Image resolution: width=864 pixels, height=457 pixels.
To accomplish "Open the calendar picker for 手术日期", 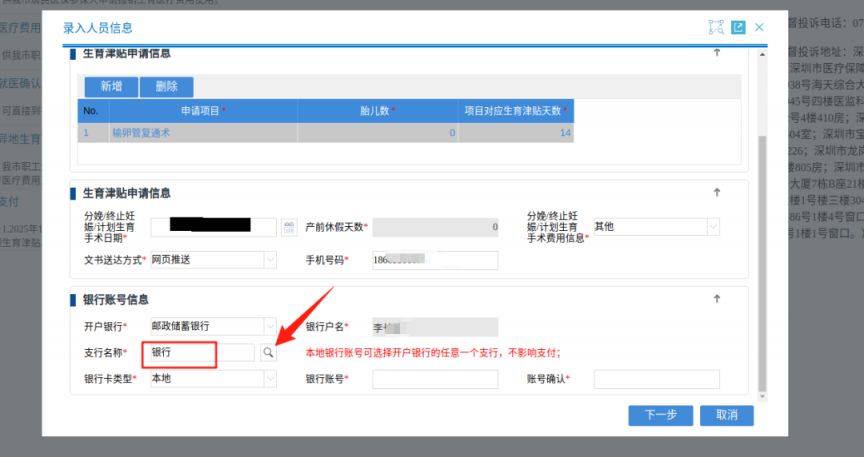I will [288, 227].
